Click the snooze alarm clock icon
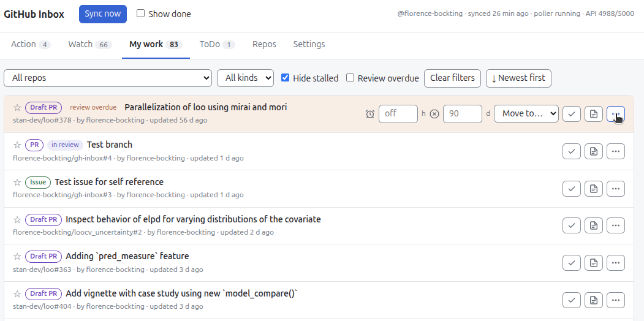644x321 pixels. [370, 114]
